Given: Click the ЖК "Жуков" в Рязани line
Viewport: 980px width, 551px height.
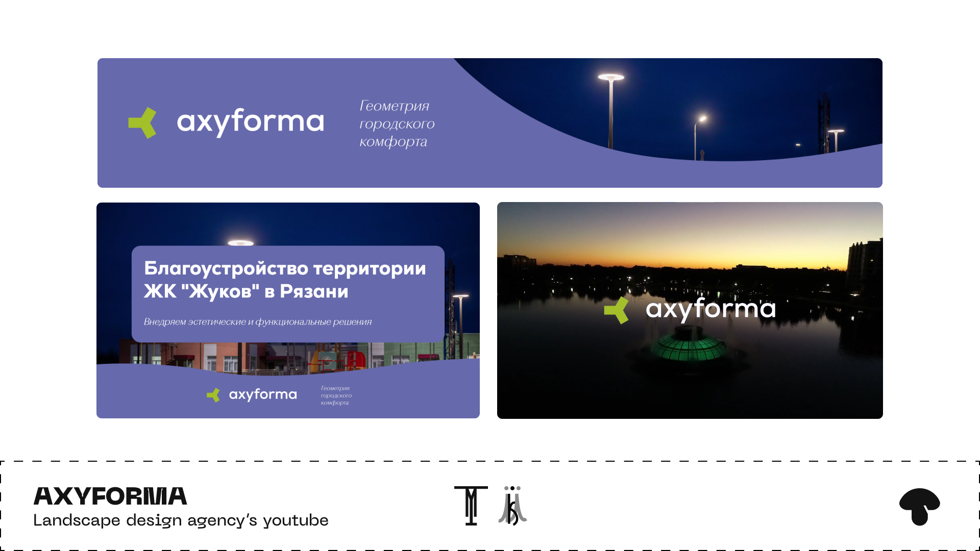Looking at the screenshot, I should pos(246,291).
